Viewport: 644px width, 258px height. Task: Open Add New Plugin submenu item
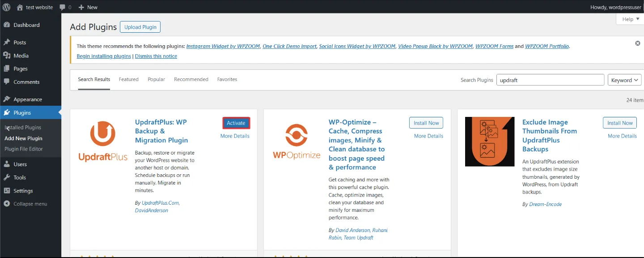tap(23, 138)
